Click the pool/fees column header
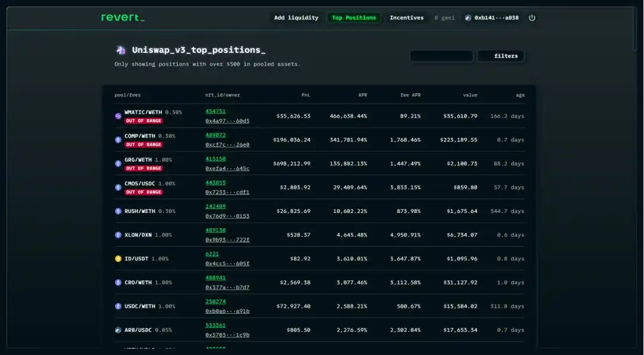Image resolution: width=644 pixels, height=355 pixels. (x=127, y=95)
